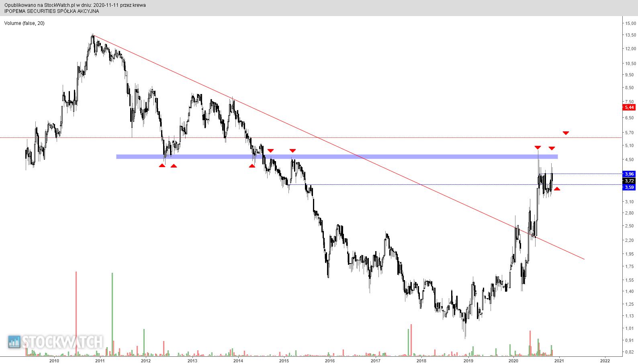This screenshot has height=364, width=638.
Task: Click the 3,10 price axis value
Action: 630,202
